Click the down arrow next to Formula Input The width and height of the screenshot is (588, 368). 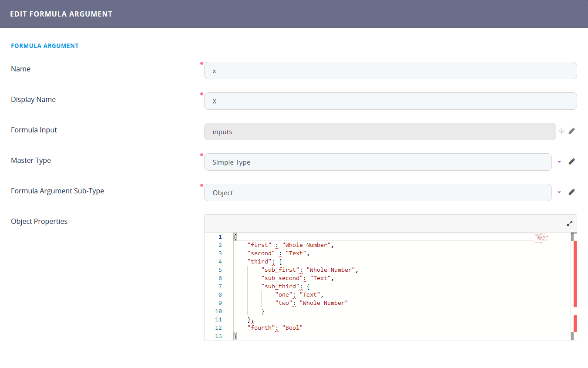click(561, 131)
